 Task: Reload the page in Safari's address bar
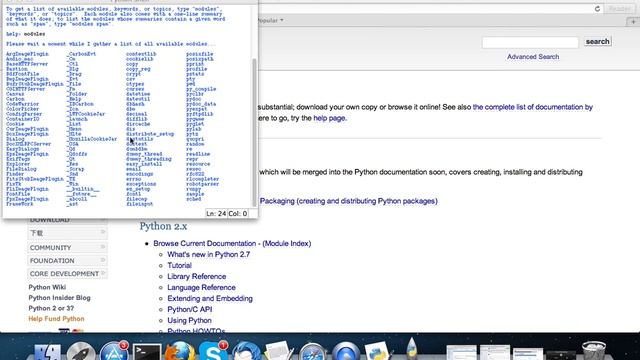597,9
